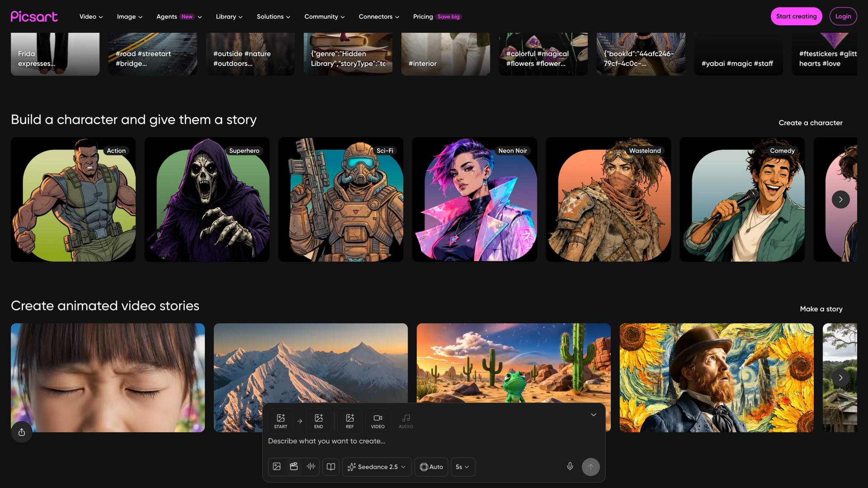This screenshot has height=488, width=868.
Task: Open the Auto aspect ratio selector
Action: click(431, 467)
